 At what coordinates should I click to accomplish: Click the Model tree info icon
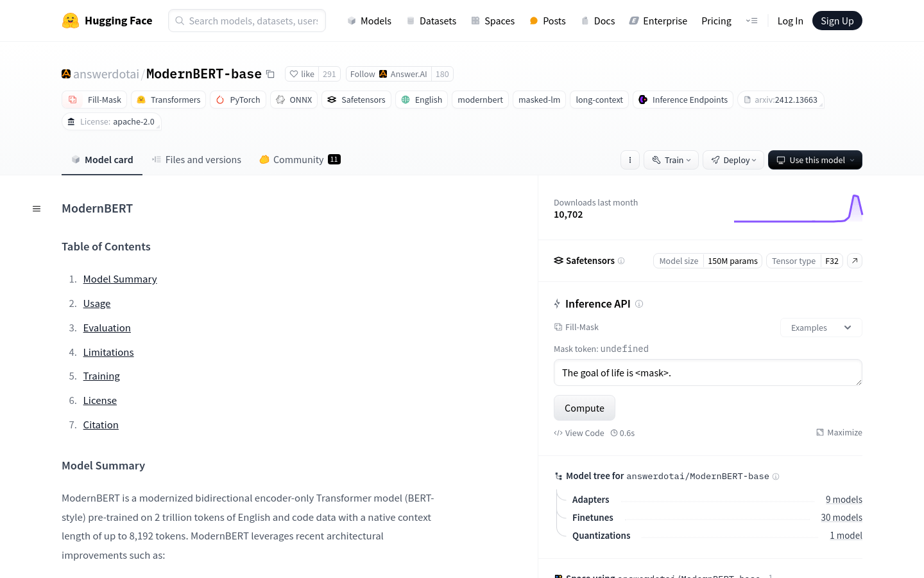(x=776, y=477)
